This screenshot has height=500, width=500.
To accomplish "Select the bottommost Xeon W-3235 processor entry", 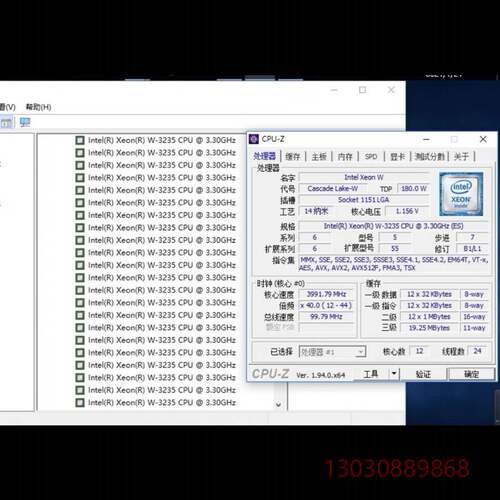I will pos(155,402).
